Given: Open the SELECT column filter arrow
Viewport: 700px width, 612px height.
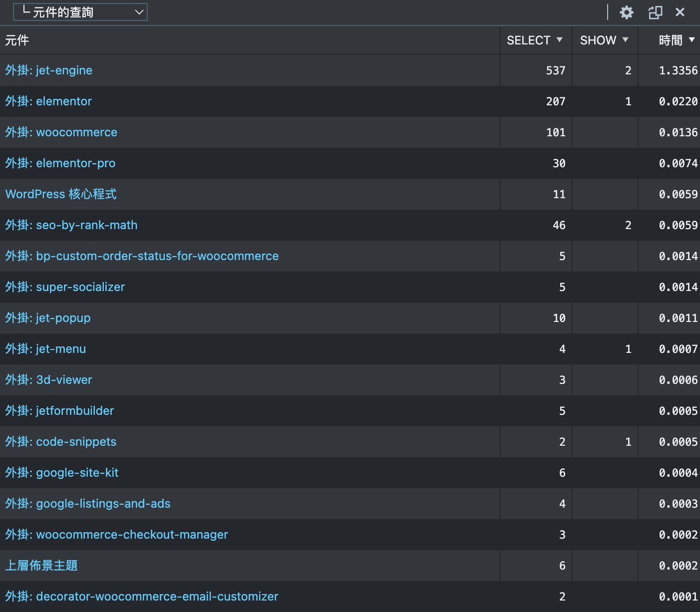Looking at the screenshot, I should coord(560,40).
